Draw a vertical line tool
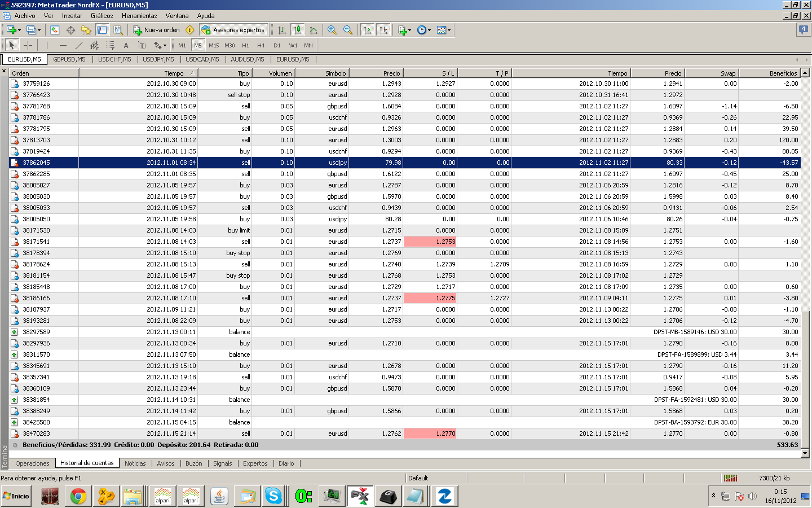Viewport: 812px width, 508px height. (x=47, y=45)
